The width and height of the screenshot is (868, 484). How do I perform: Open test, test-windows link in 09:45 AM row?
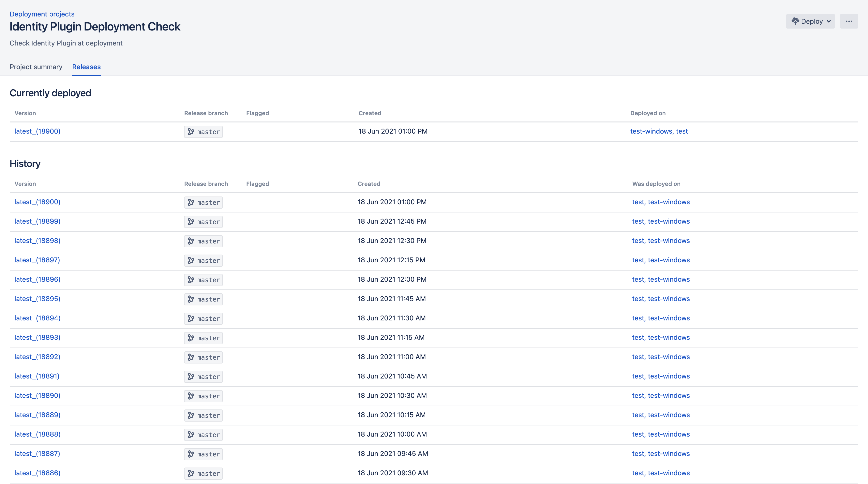pyautogui.click(x=661, y=453)
